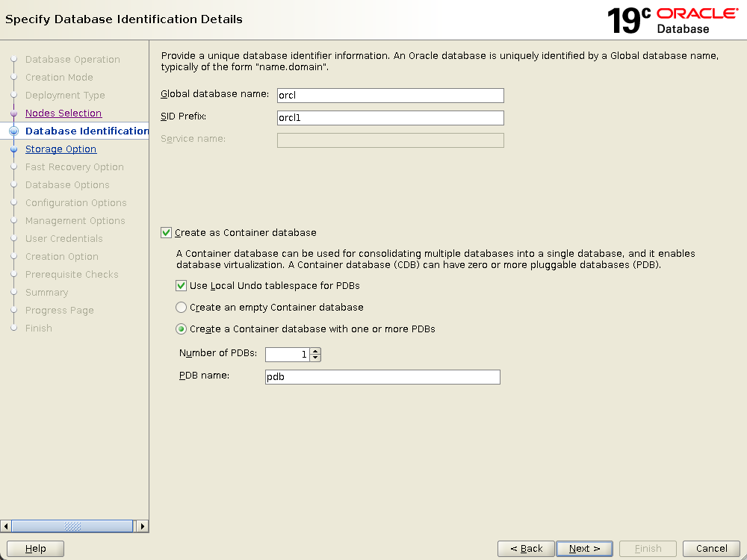Viewport: 747px width, 560px height.
Task: Click the Global database name field
Action: coord(390,96)
